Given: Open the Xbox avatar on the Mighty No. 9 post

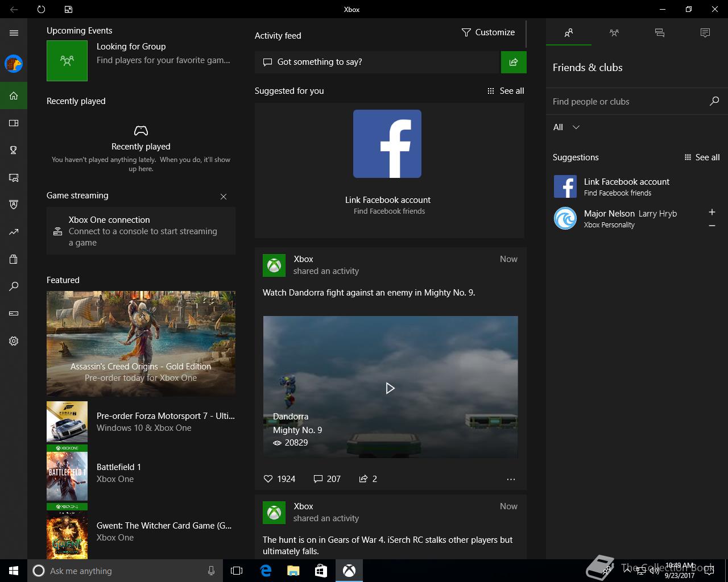Looking at the screenshot, I should [x=274, y=265].
